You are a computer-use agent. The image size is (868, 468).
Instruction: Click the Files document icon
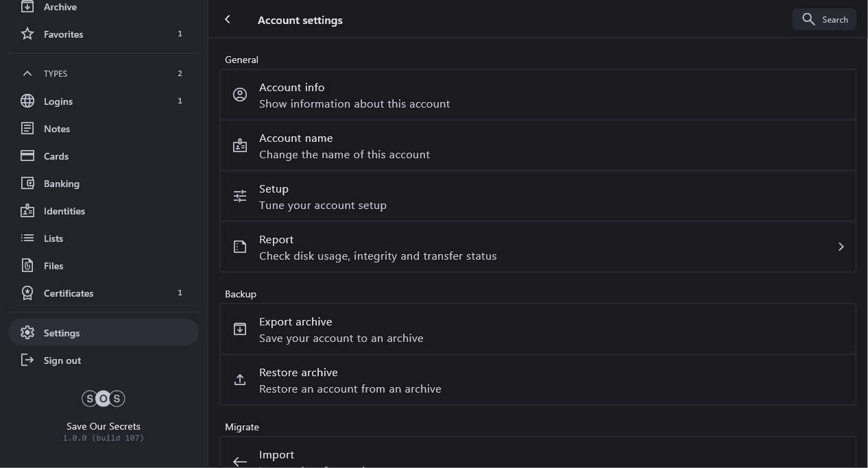click(x=27, y=266)
